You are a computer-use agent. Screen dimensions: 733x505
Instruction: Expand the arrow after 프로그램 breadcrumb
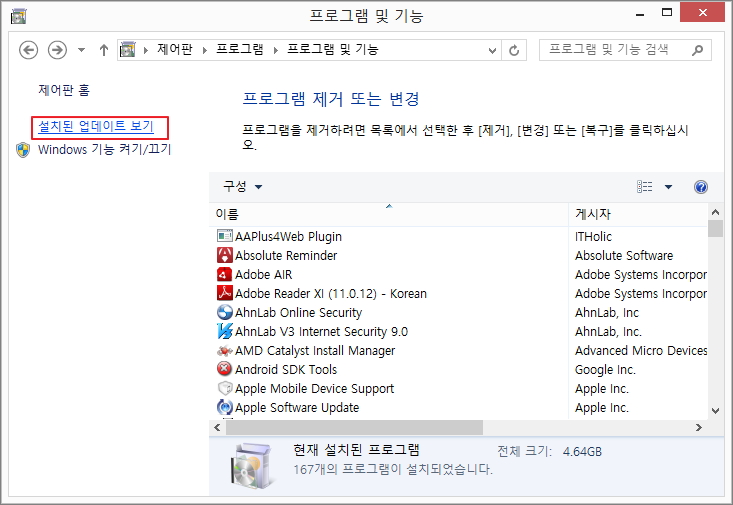click(x=276, y=50)
